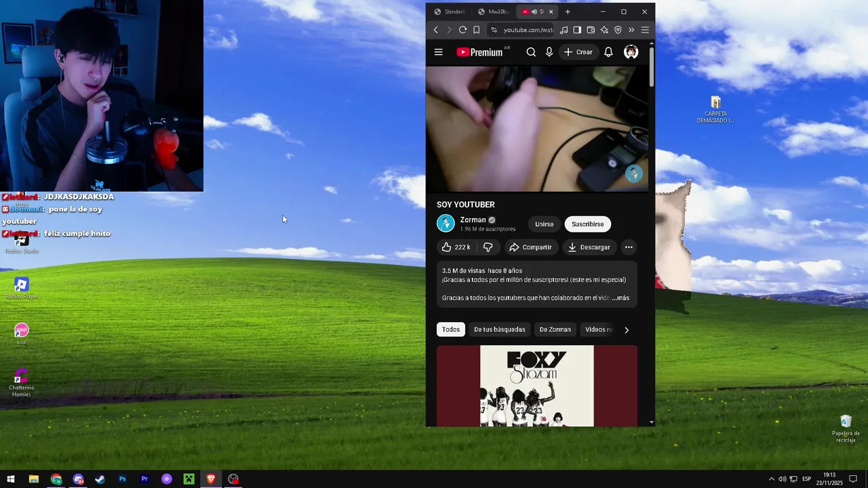
Task: Click the Unirse button
Action: pos(544,224)
